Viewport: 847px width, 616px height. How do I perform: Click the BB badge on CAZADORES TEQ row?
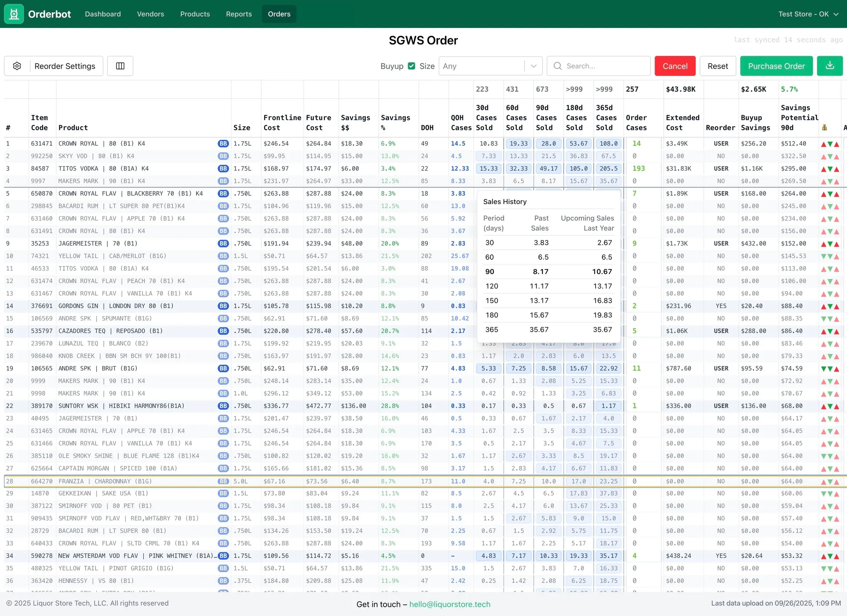pyautogui.click(x=223, y=331)
